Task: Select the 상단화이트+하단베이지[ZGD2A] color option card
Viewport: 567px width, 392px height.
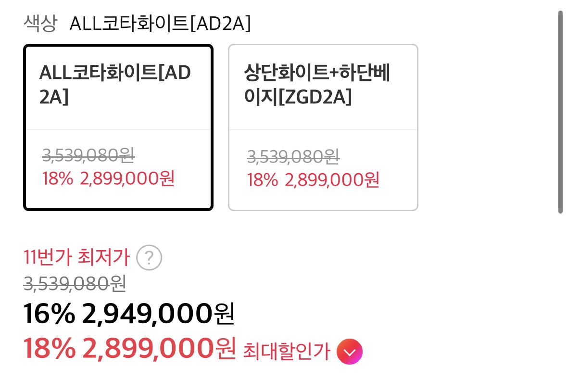Action: coord(323,127)
